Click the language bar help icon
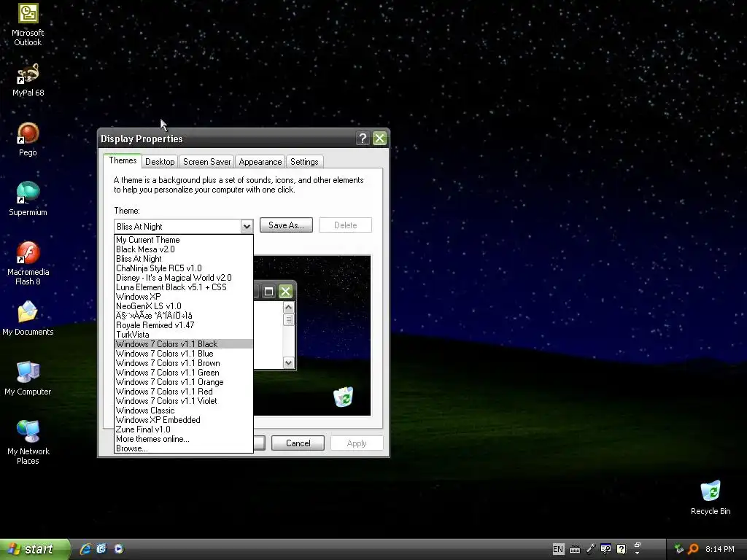This screenshot has height=560, width=747. pyautogui.click(x=622, y=549)
